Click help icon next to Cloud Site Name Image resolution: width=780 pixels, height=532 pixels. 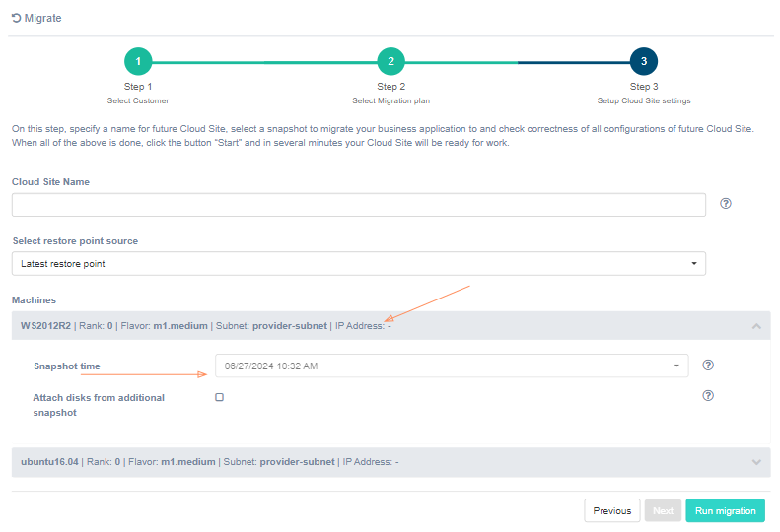click(726, 204)
